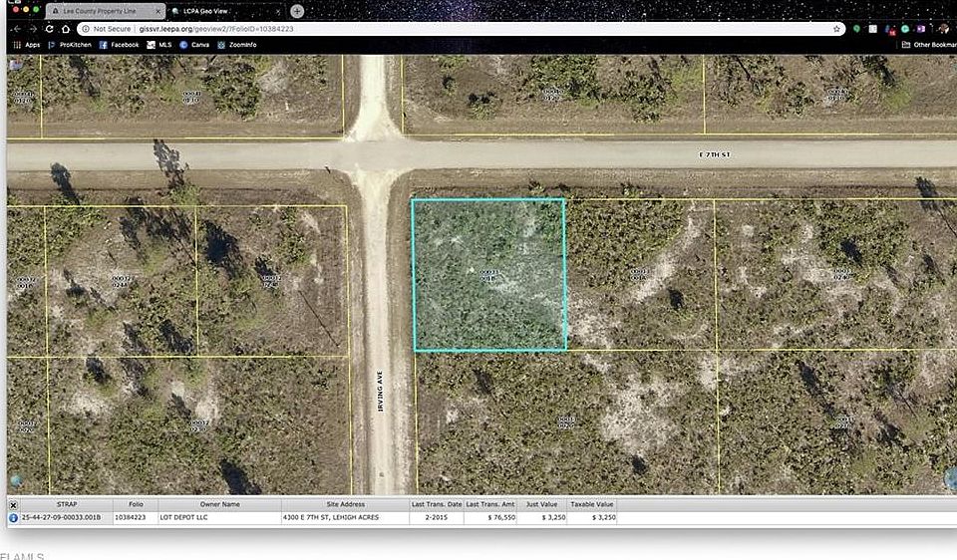
Task: Open the Other Bookmarks folder
Action: coord(929,45)
